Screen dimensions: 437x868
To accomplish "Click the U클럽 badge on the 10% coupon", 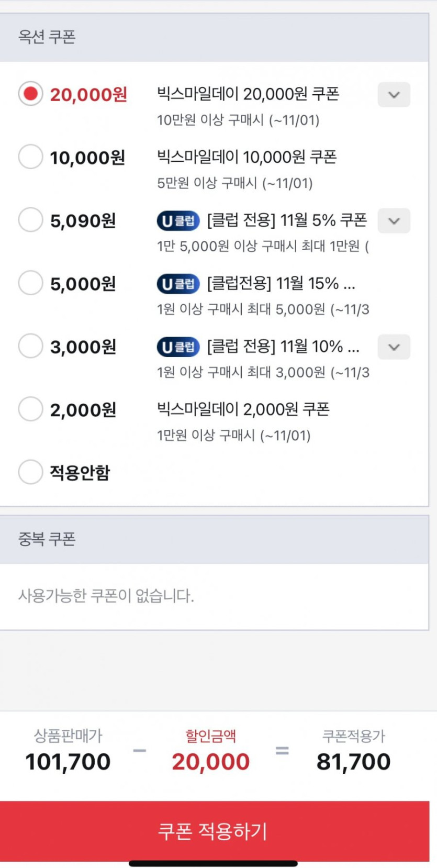I will [x=178, y=347].
